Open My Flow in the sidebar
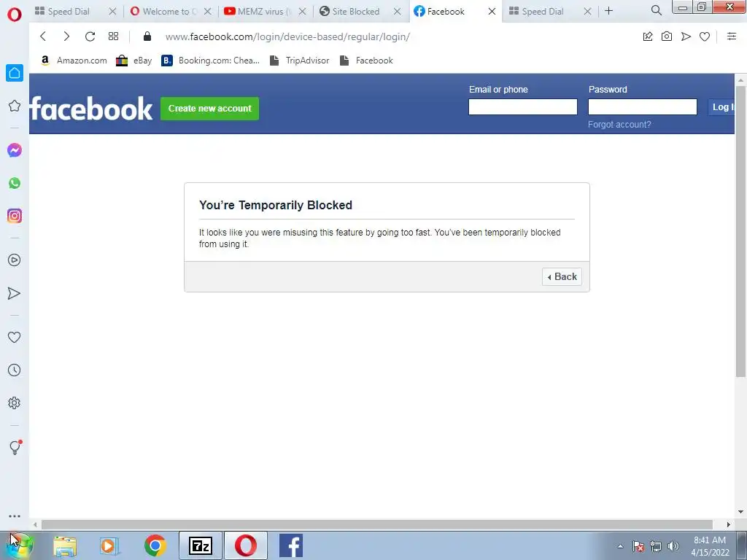This screenshot has width=747, height=560. tap(15, 293)
